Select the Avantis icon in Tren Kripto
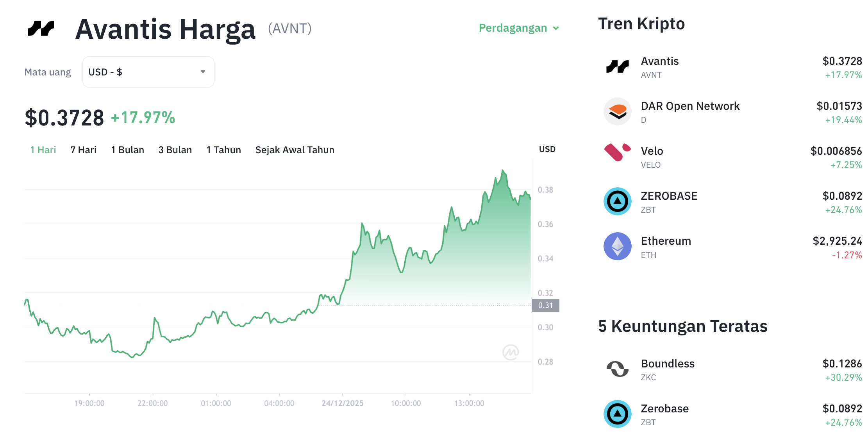Image resolution: width=868 pixels, height=437 pixels. tap(617, 66)
